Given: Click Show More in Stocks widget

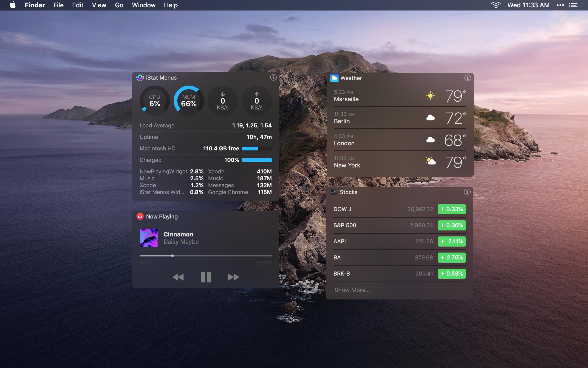Looking at the screenshot, I should click(352, 290).
